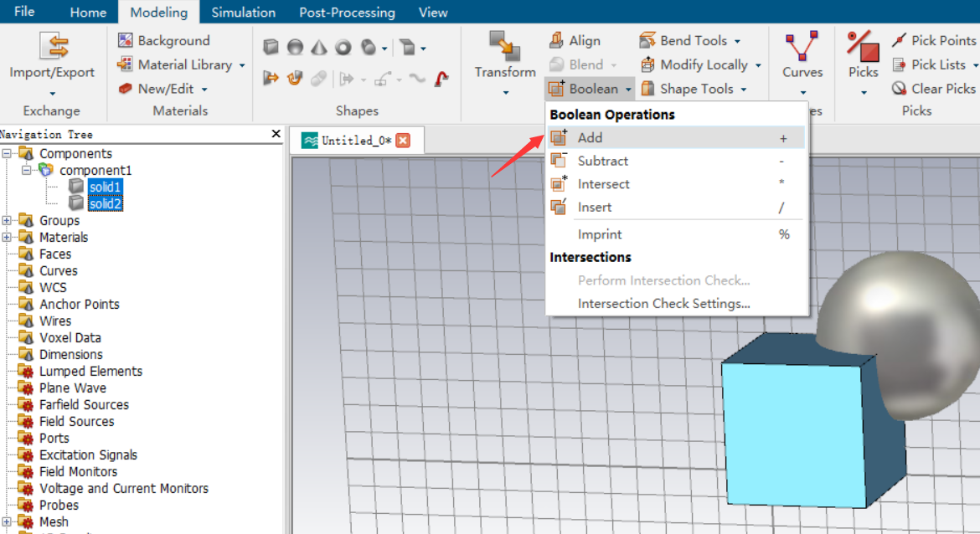Switch to the View ribbon tab
The width and height of the screenshot is (980, 534).
(x=432, y=12)
